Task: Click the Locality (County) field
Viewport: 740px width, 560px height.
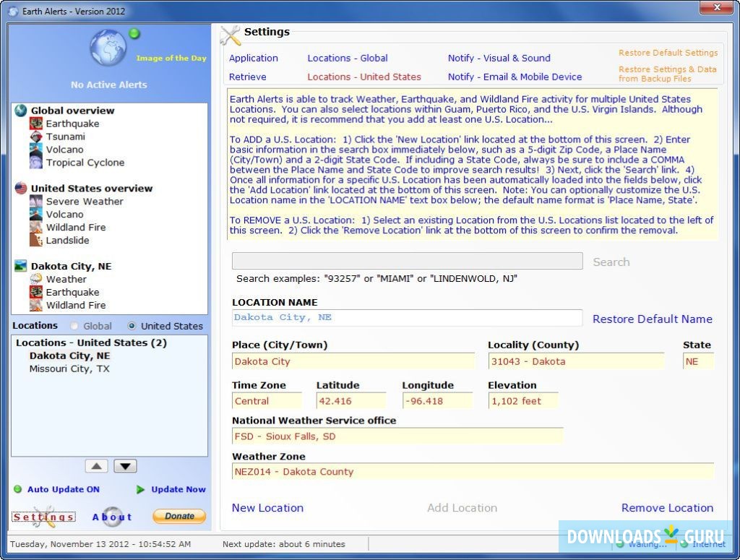Action: [576, 361]
